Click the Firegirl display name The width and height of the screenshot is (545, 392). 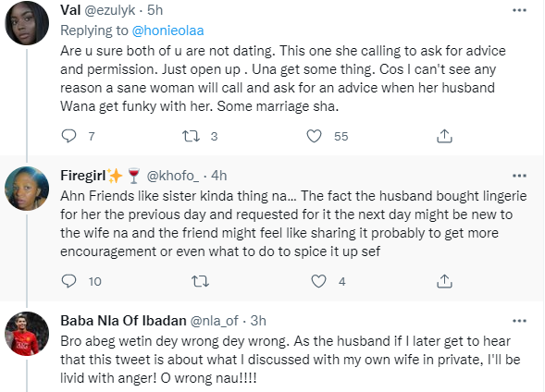[83, 176]
